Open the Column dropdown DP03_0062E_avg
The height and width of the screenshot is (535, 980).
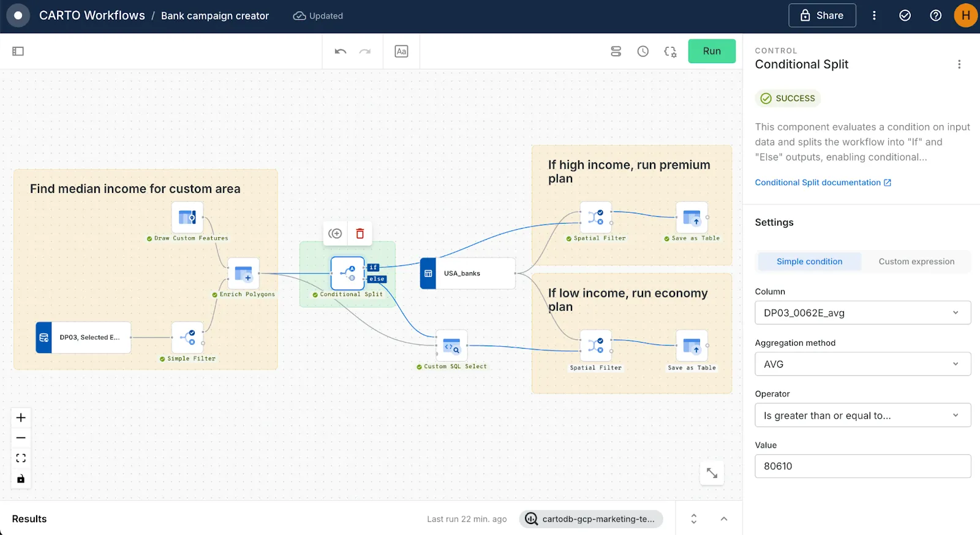(862, 313)
